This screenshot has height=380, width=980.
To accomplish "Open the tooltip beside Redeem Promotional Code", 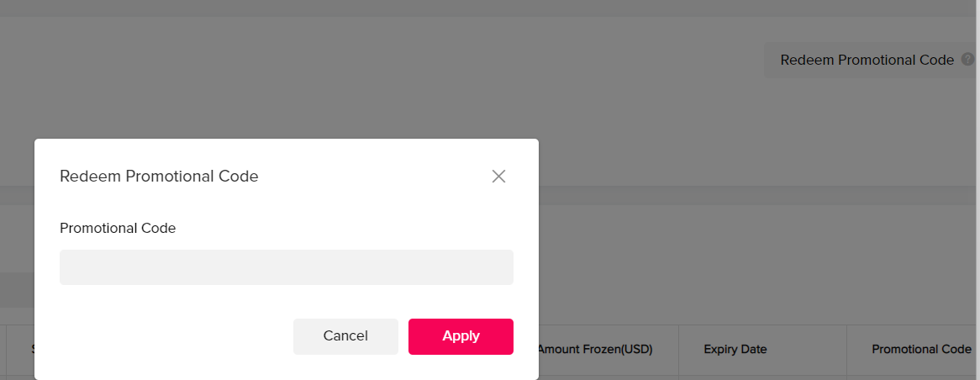I will tap(967, 60).
